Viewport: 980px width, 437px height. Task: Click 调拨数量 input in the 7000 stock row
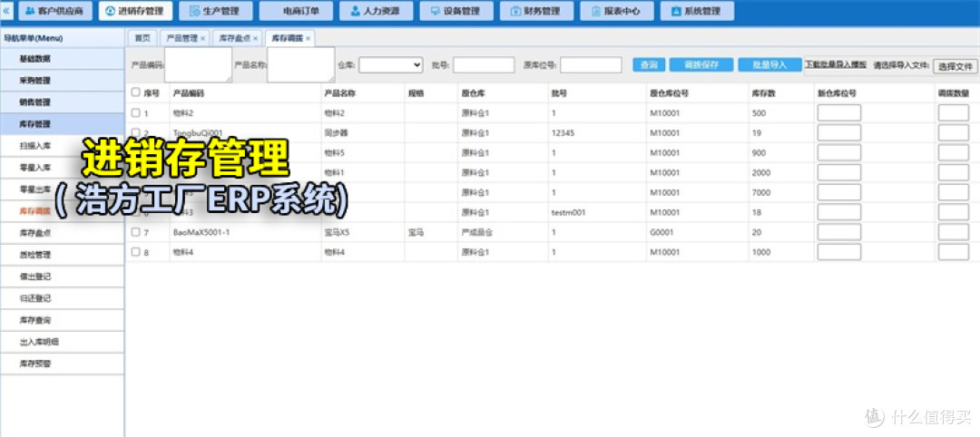tap(953, 192)
